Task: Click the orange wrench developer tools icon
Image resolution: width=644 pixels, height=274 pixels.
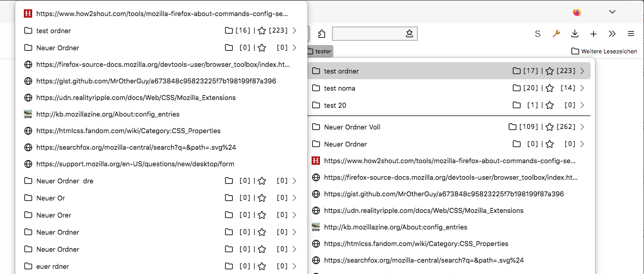Action: (556, 34)
